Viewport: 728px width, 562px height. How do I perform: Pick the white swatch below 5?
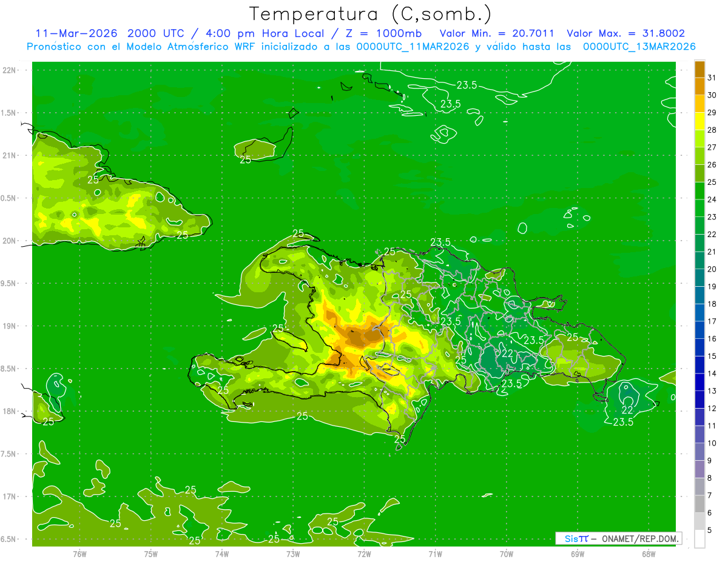(x=699, y=540)
